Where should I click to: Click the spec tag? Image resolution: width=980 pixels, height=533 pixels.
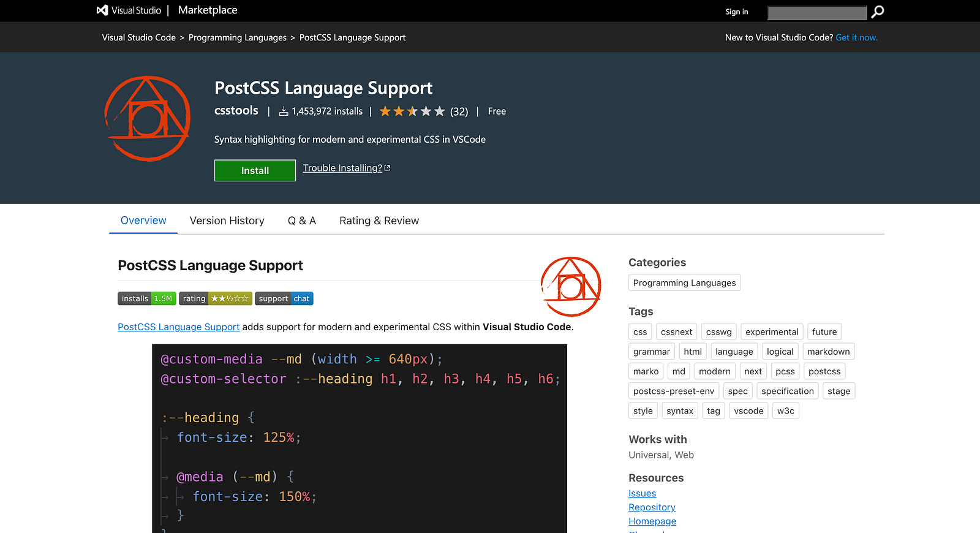coord(738,391)
